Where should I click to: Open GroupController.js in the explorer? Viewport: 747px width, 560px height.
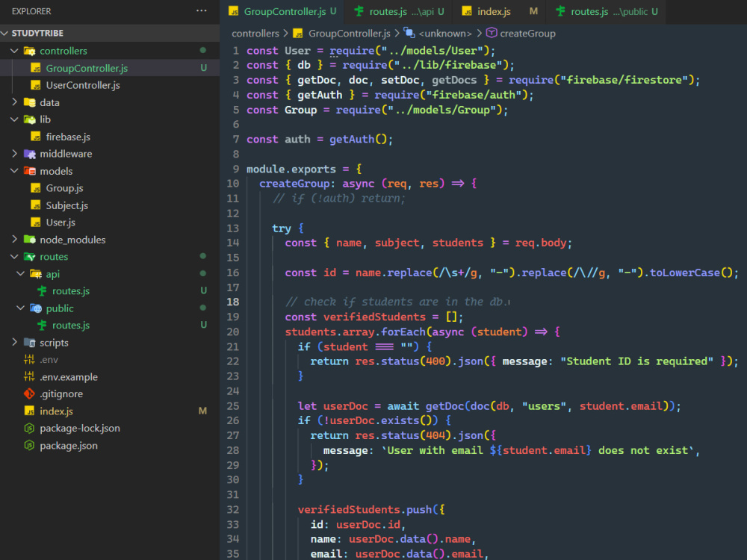86,68
